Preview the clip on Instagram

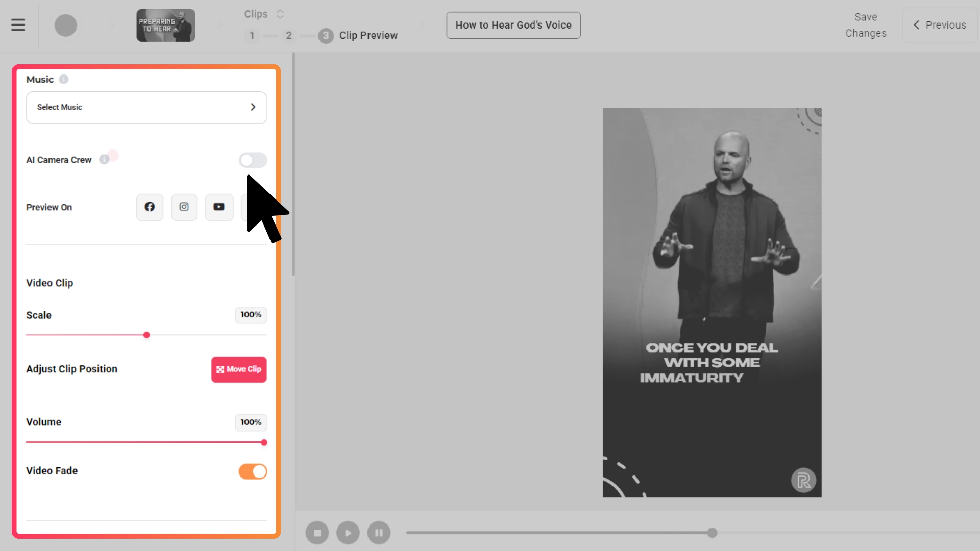(x=184, y=207)
